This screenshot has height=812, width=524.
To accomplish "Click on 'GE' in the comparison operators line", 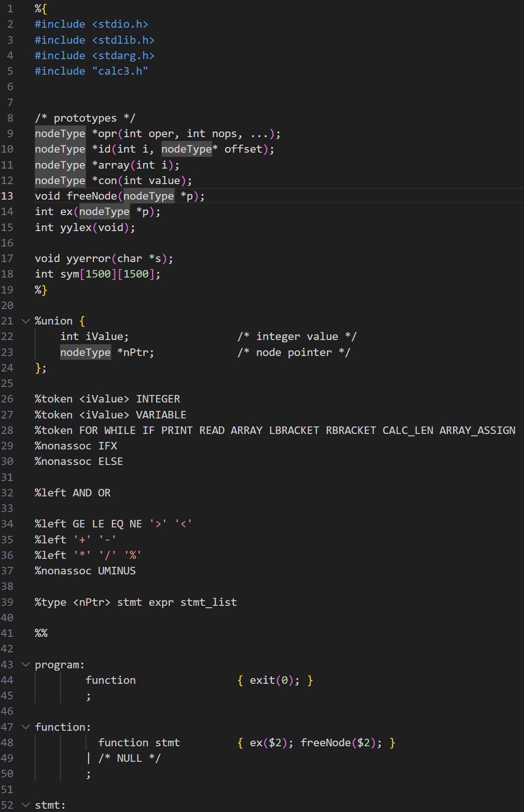I will [79, 524].
